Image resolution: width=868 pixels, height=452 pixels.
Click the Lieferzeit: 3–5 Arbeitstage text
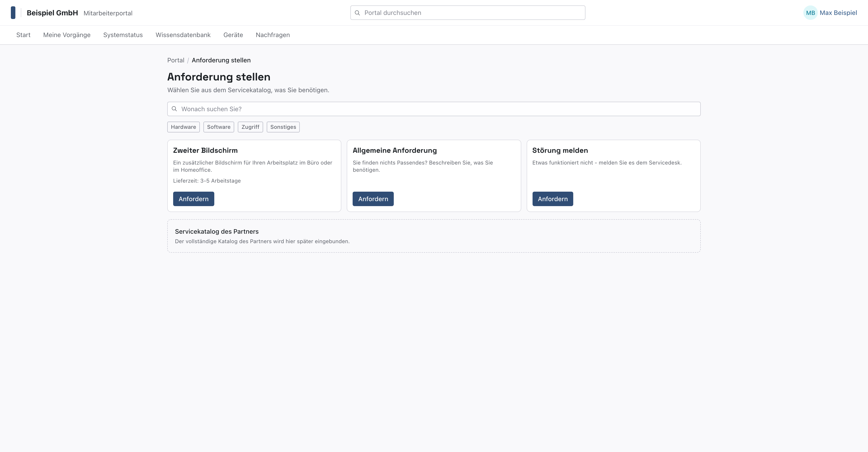click(x=207, y=181)
